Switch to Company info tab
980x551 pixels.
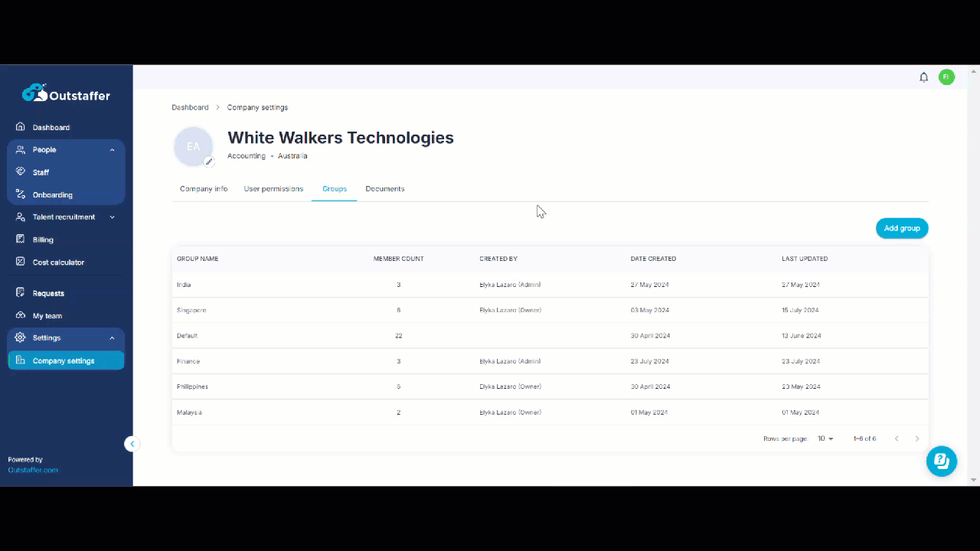[204, 189]
